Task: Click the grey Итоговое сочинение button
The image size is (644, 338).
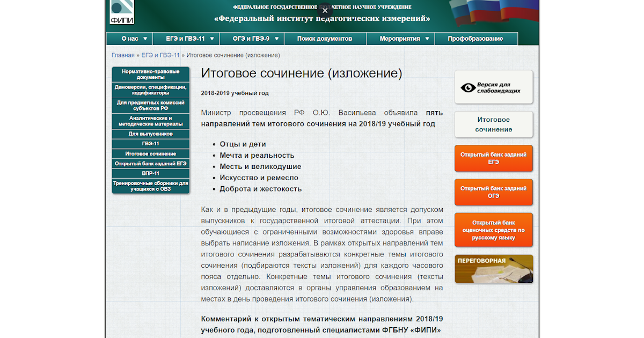Action: click(x=494, y=124)
